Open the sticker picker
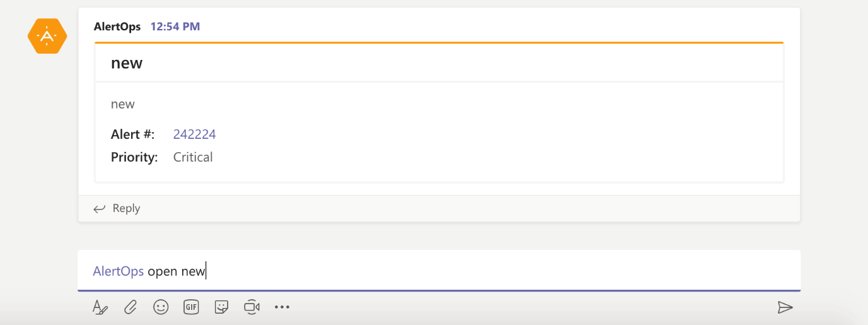The image size is (868, 325). coord(221,307)
